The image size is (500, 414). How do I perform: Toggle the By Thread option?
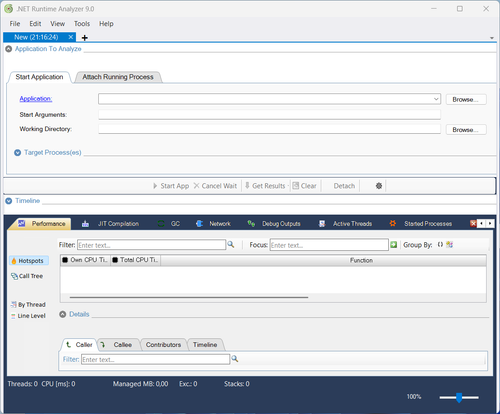coord(28,305)
